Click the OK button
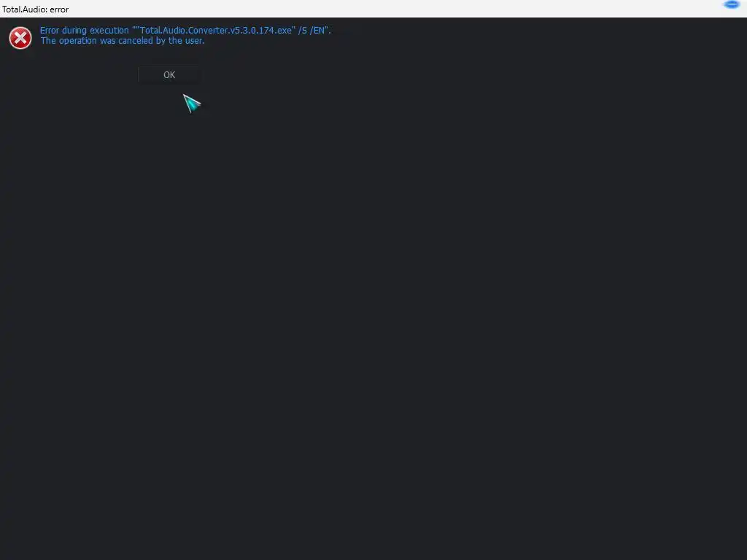The height and width of the screenshot is (560, 747). tap(169, 75)
